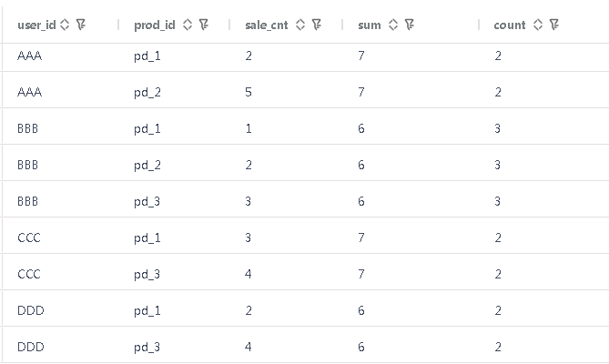Select the DDD cell in the pd_1 row

pyautogui.click(x=30, y=310)
